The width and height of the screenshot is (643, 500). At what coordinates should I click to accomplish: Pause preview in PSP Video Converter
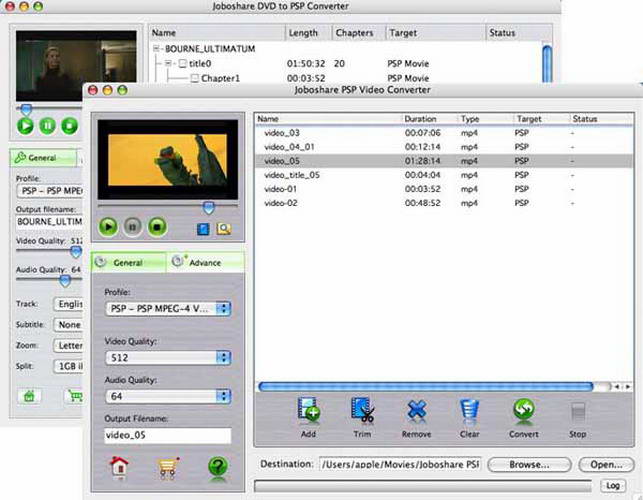(x=132, y=226)
